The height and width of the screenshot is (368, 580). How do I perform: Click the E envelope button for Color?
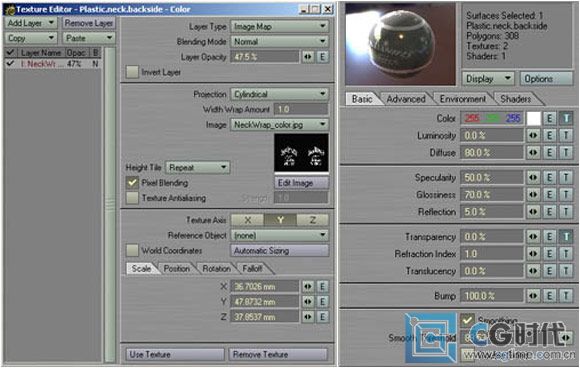coord(549,118)
